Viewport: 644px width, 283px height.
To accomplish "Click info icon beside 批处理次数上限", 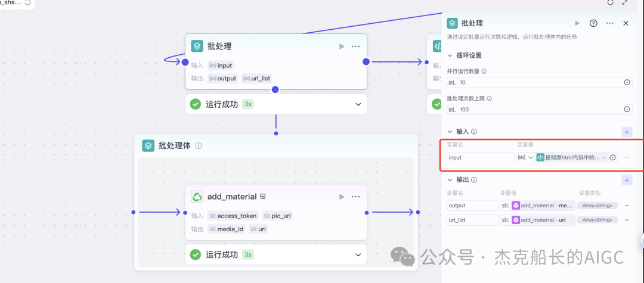I will point(489,98).
